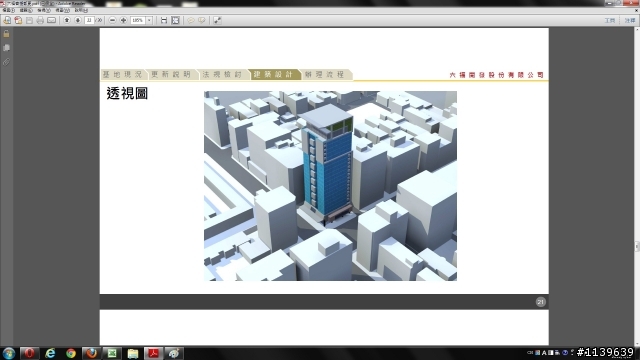Image resolution: width=640 pixels, height=360 pixels.
Task: Click the Save file icon
Action: [x=29, y=20]
